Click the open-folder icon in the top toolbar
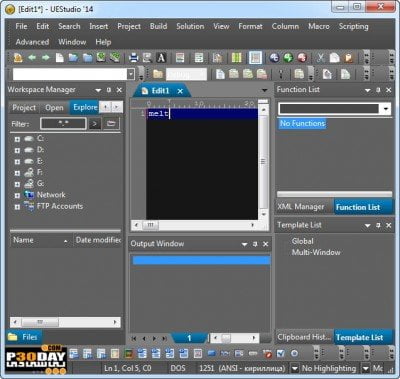Screen dimensions: 400x379 [73, 58]
